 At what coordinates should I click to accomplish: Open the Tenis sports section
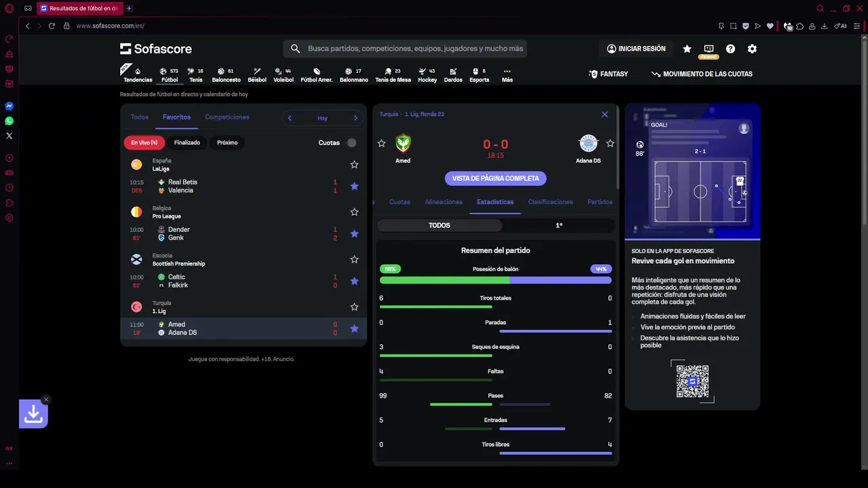coord(195,75)
